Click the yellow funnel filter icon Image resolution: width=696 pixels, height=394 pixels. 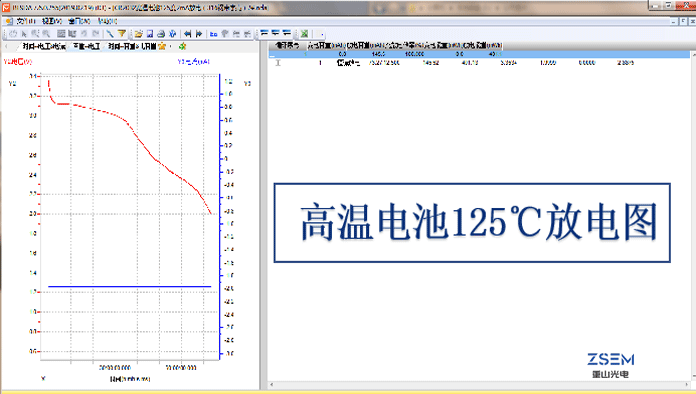122,34
